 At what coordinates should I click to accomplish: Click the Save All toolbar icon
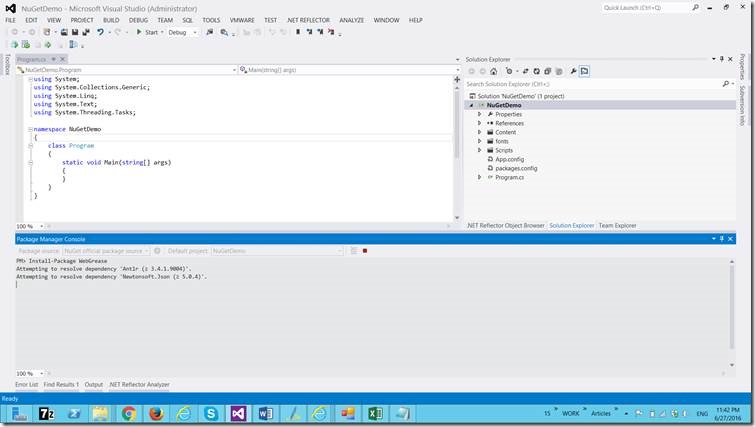[86, 32]
